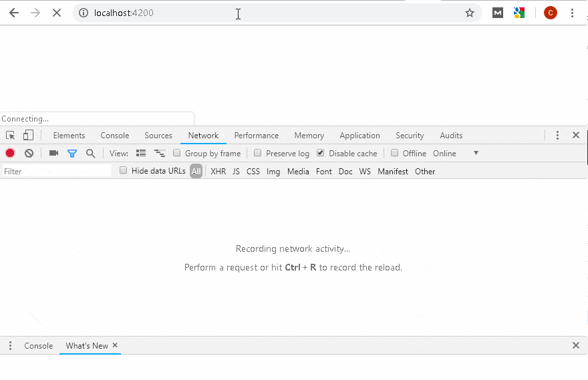Toggle capture screenshots camera icon
Image resolution: width=588 pixels, height=380 pixels.
[x=53, y=153]
